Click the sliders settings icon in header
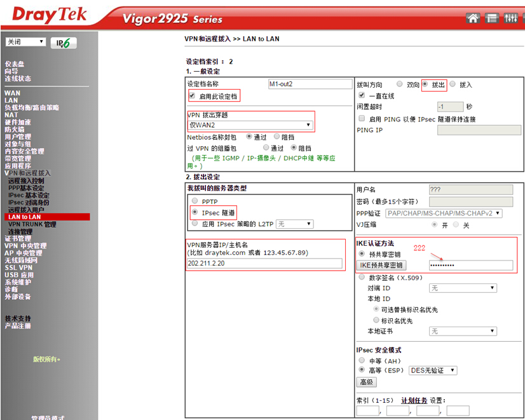 tap(510, 18)
